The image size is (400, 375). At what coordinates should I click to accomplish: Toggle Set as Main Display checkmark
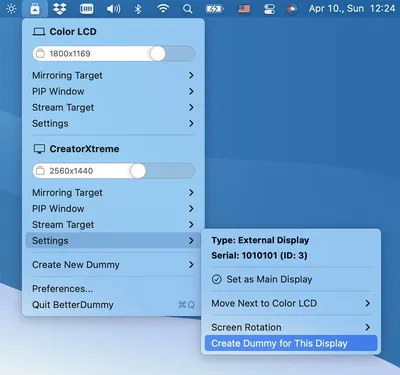217,279
